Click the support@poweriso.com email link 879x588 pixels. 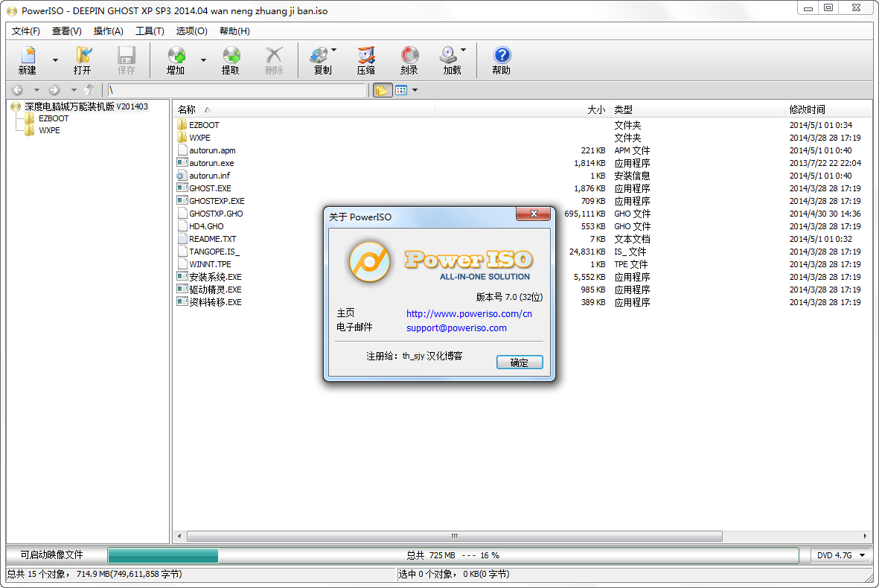tap(456, 327)
